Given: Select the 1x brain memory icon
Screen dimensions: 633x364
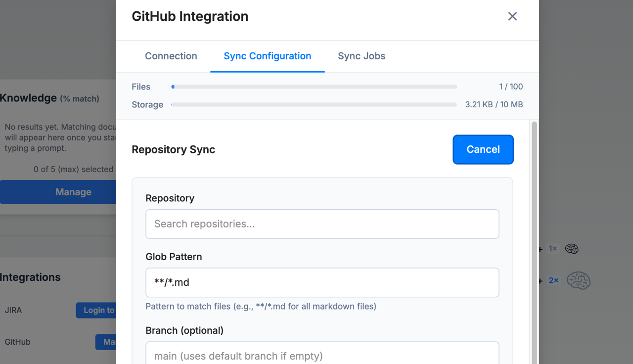Looking at the screenshot, I should click(x=572, y=249).
